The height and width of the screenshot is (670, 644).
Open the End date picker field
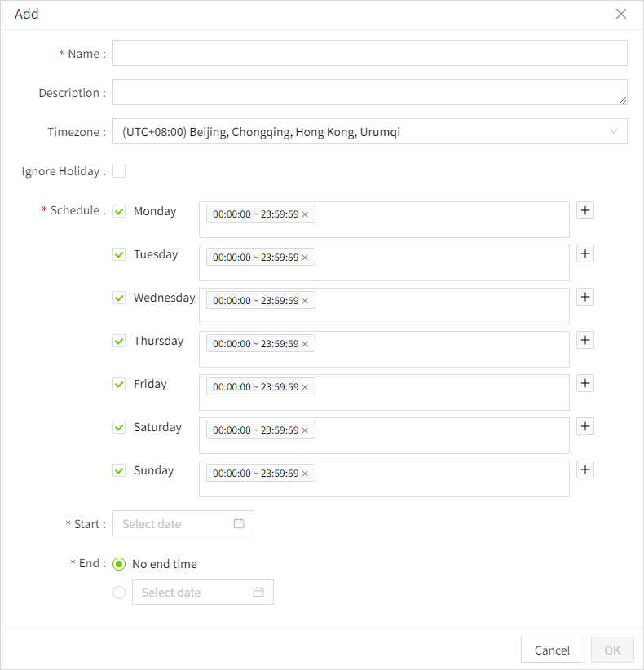coord(202,593)
